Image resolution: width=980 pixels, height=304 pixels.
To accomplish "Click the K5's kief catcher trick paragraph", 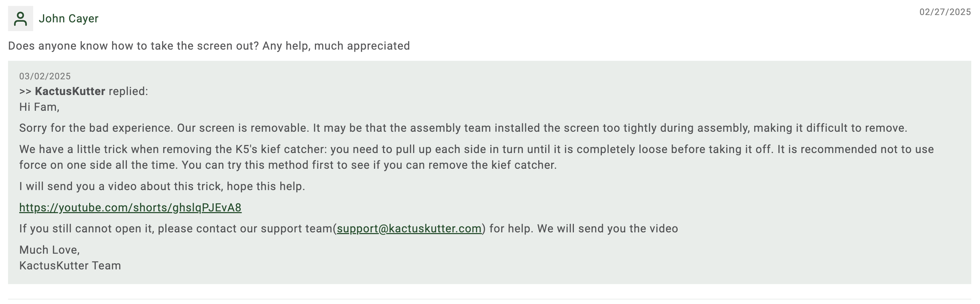I will (476, 157).
